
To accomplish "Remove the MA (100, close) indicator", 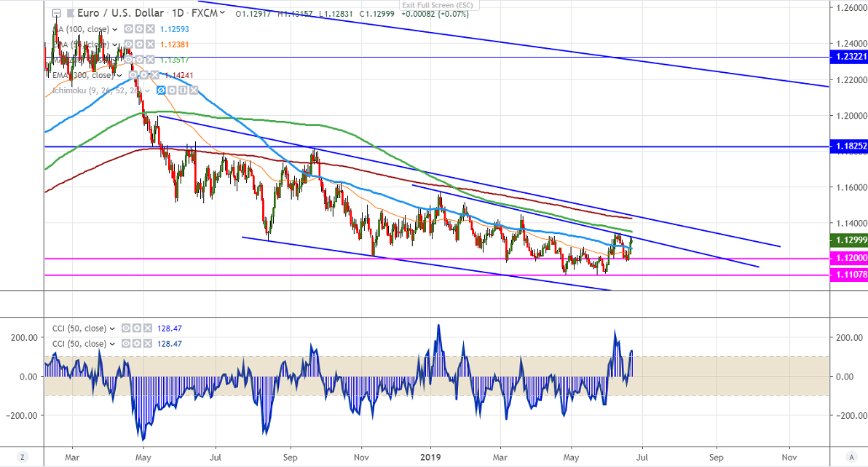I will 150,29.
